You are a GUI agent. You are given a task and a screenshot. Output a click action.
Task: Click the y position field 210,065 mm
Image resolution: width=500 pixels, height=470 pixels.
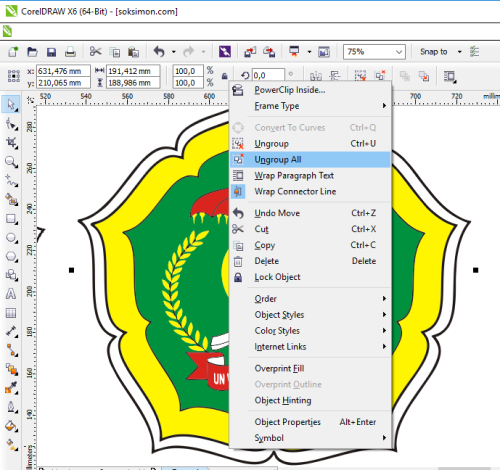(63, 83)
